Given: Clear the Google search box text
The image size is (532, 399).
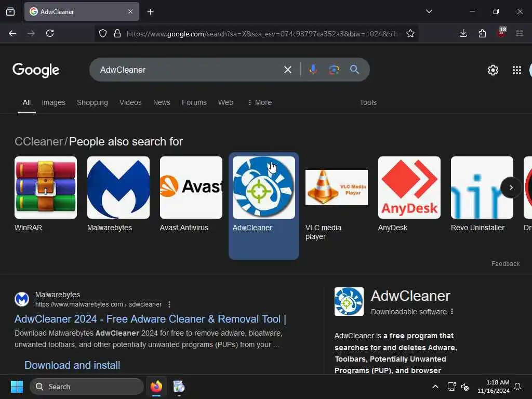Looking at the screenshot, I should pos(288,70).
